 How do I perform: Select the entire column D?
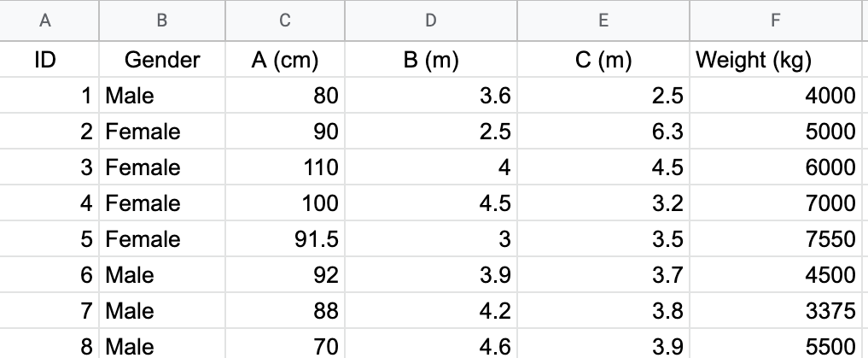point(431,21)
